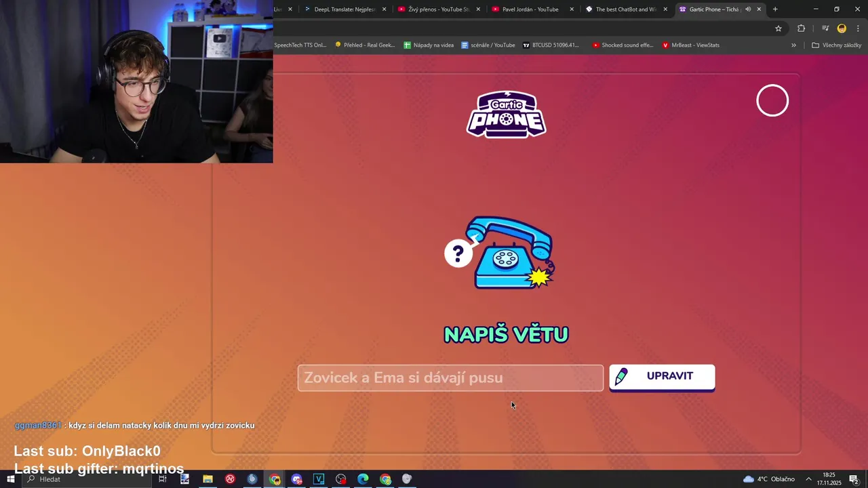
Task: Open SpeechTech TTS Online bookmark
Action: 300,45
